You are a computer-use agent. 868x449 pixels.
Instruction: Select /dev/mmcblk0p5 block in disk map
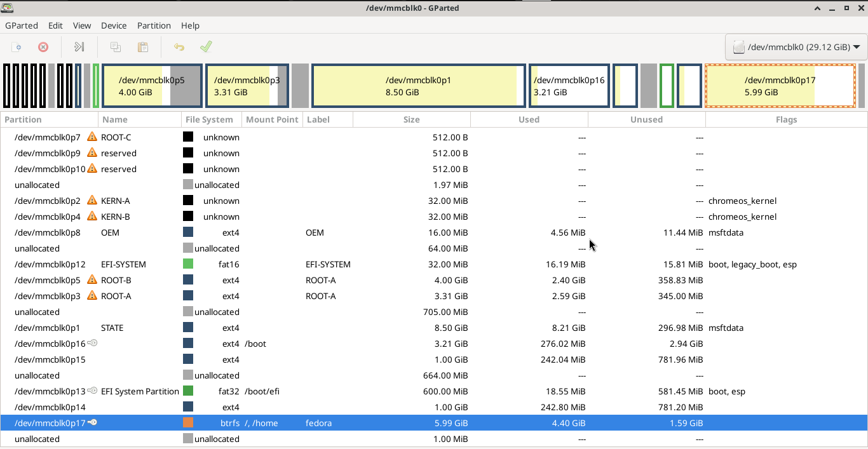pyautogui.click(x=153, y=86)
